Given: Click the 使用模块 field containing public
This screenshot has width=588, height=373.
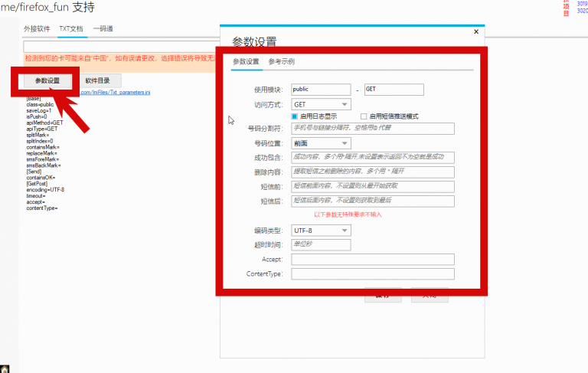Looking at the screenshot, I should [x=321, y=90].
